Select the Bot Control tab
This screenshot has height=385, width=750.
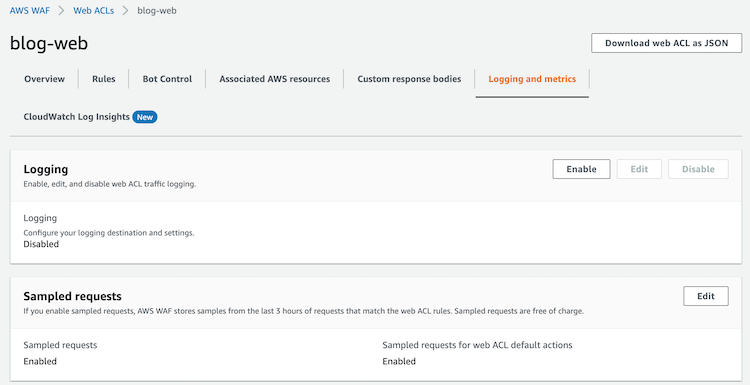167,79
